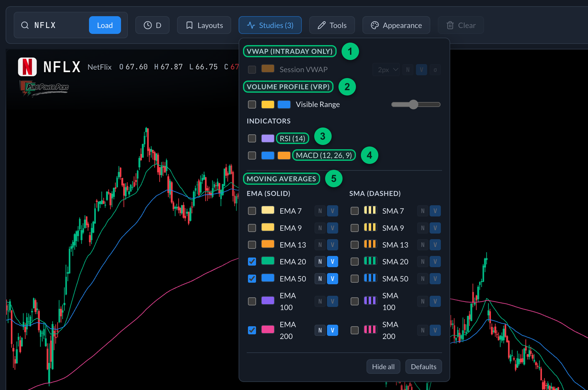Open the pink EMA 200 color swatch
Image resolution: width=588 pixels, height=390 pixels.
pyautogui.click(x=268, y=329)
